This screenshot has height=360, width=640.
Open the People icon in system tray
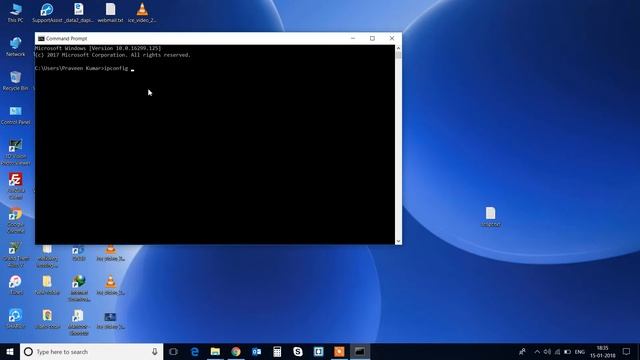[x=522, y=351]
